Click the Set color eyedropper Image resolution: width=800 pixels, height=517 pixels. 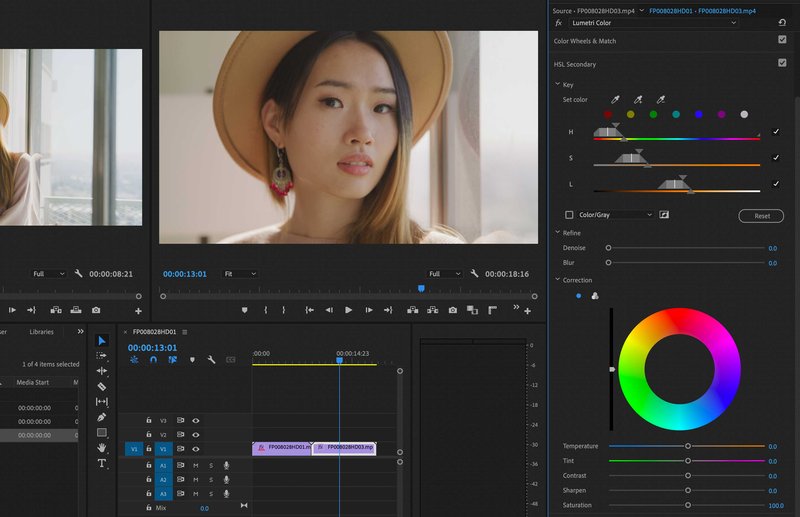615,100
